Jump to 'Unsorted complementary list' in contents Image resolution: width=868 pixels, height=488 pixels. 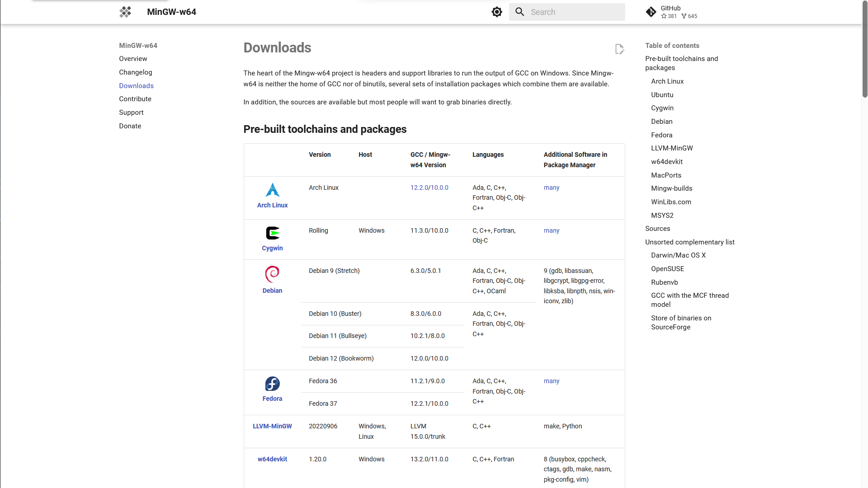(690, 242)
